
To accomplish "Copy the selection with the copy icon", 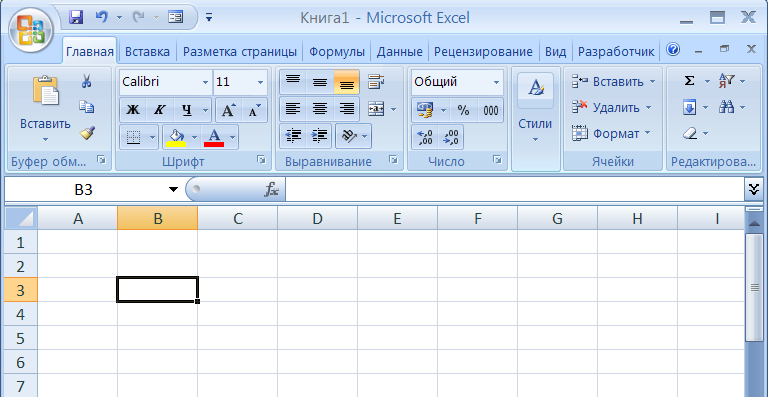I will coord(87,107).
